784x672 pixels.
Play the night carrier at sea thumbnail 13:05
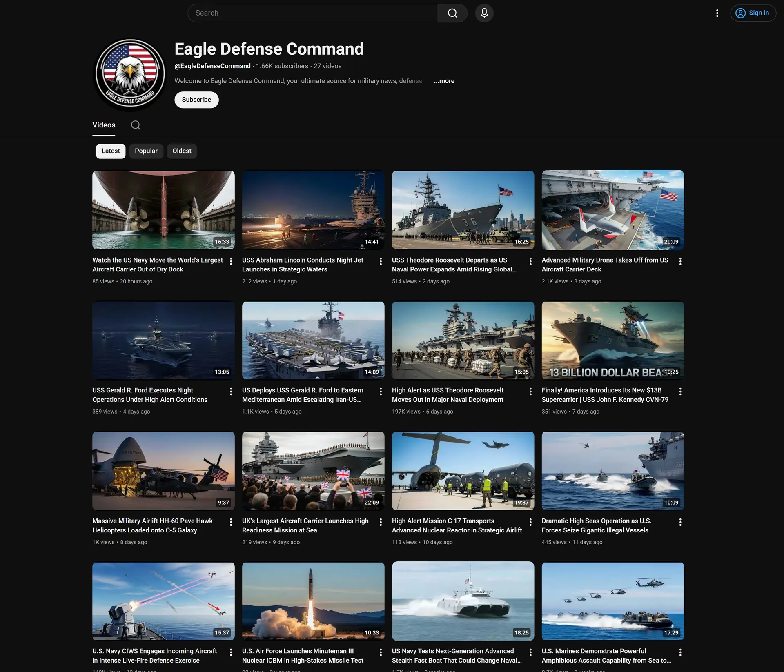pos(163,340)
